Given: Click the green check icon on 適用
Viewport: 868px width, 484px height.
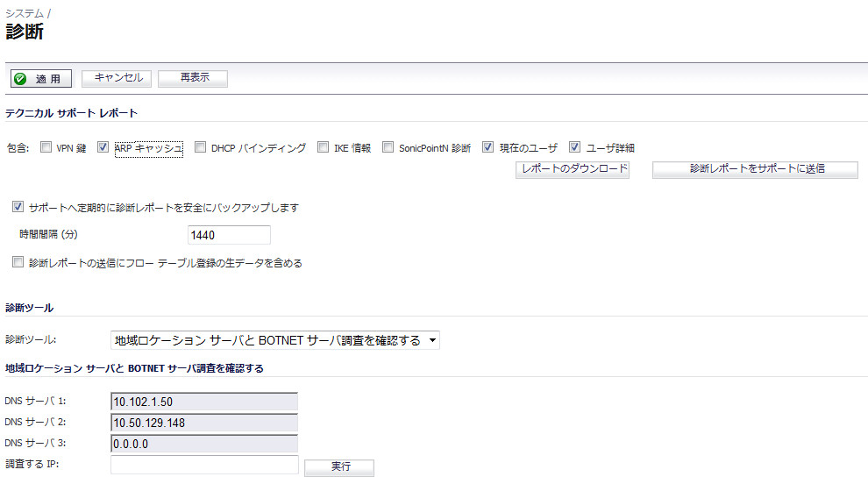Looking at the screenshot, I should click(x=20, y=79).
